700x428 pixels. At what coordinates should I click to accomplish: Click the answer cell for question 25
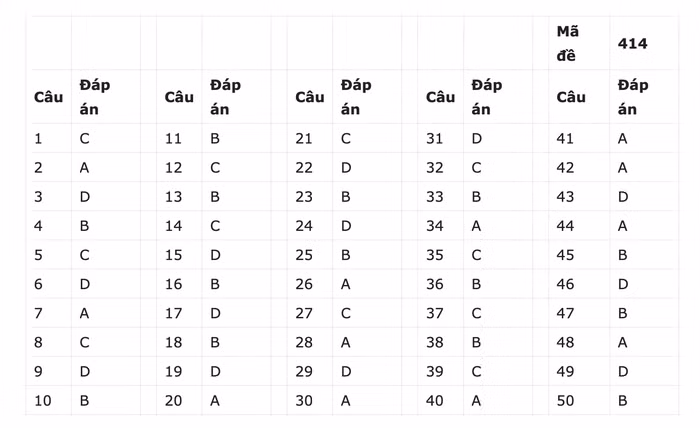(346, 255)
